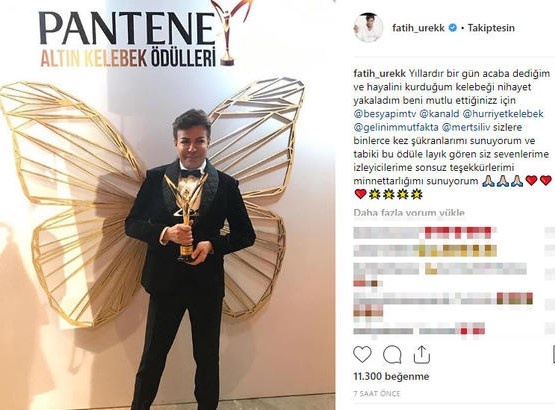
Task: Share the post using the share icon
Action: pos(422,354)
